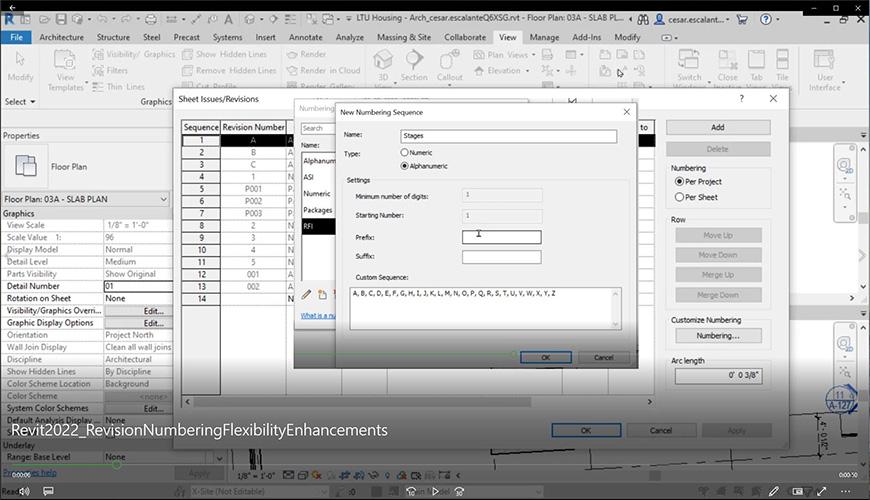
Task: Click the Custom Sequence text area
Action: pyautogui.click(x=485, y=308)
